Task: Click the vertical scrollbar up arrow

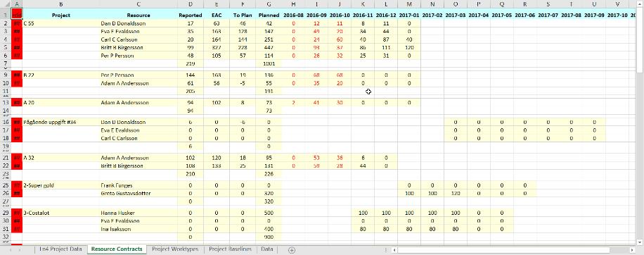Action: [x=640, y=4]
